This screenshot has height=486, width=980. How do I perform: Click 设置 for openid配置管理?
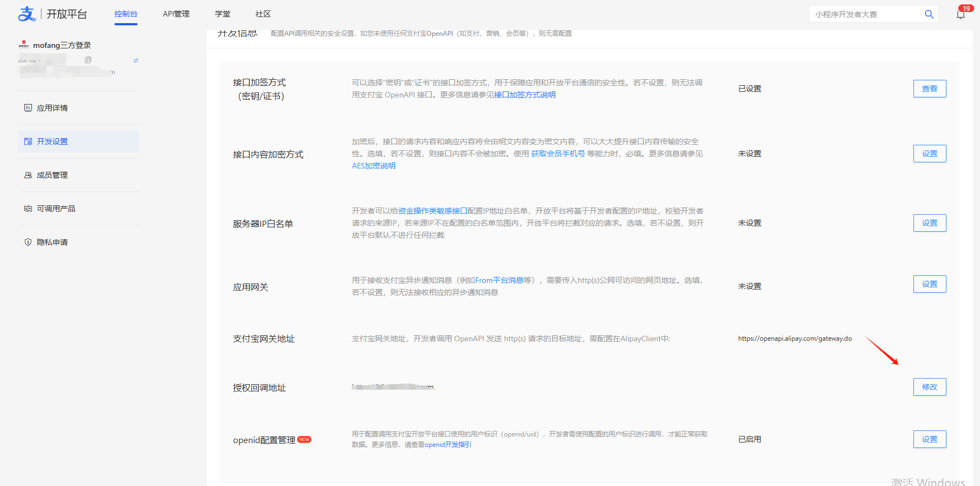[929, 439]
